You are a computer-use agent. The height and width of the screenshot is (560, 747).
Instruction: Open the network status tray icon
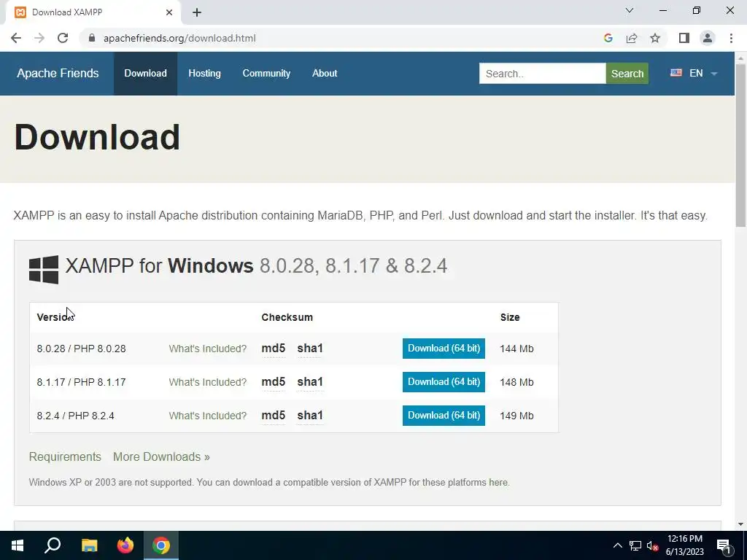[635, 545]
